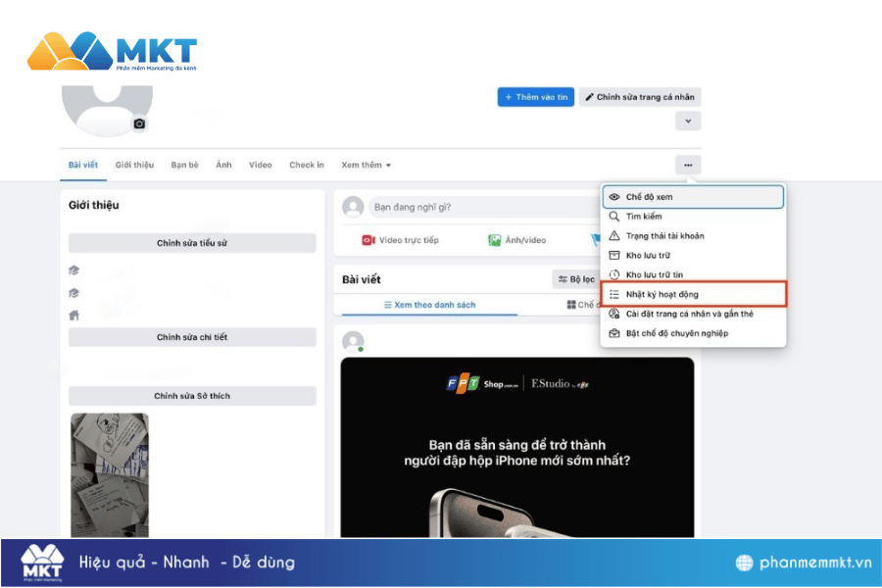Click the Thêm vào tin button
The image size is (882, 588).
tap(535, 97)
